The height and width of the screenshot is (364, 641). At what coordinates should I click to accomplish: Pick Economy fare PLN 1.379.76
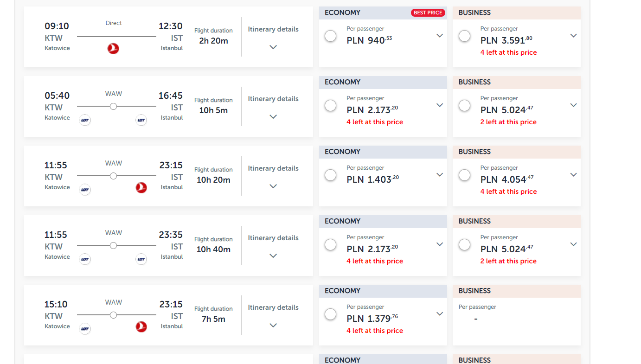pyautogui.click(x=331, y=314)
